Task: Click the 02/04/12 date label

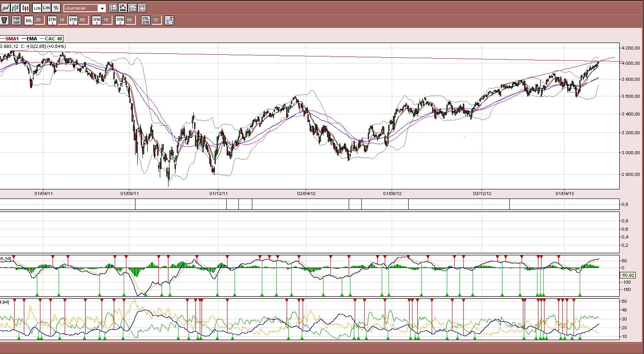Action: coord(306,194)
